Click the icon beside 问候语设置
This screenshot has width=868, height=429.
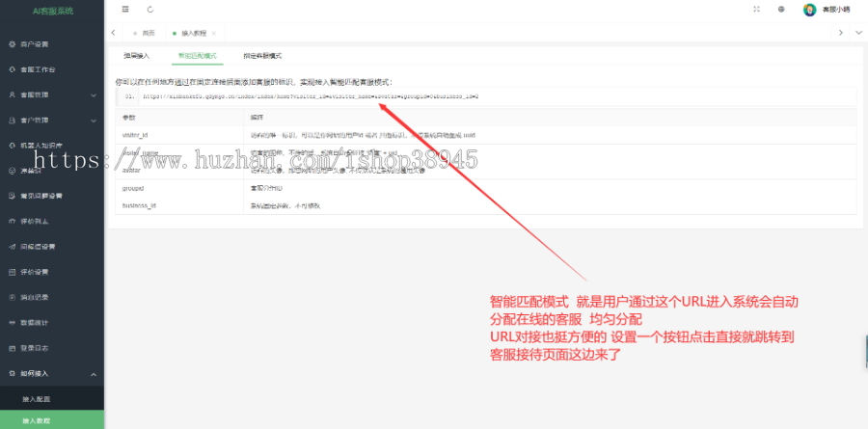(13, 247)
